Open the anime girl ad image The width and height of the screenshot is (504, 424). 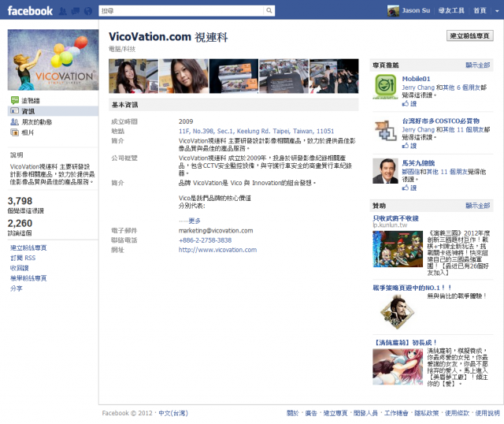(398, 367)
